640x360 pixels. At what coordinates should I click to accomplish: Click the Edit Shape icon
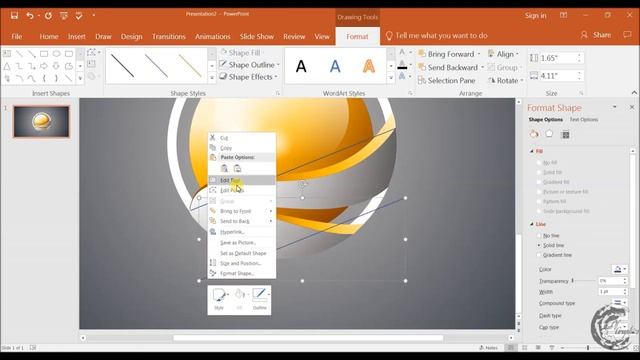coord(92,53)
